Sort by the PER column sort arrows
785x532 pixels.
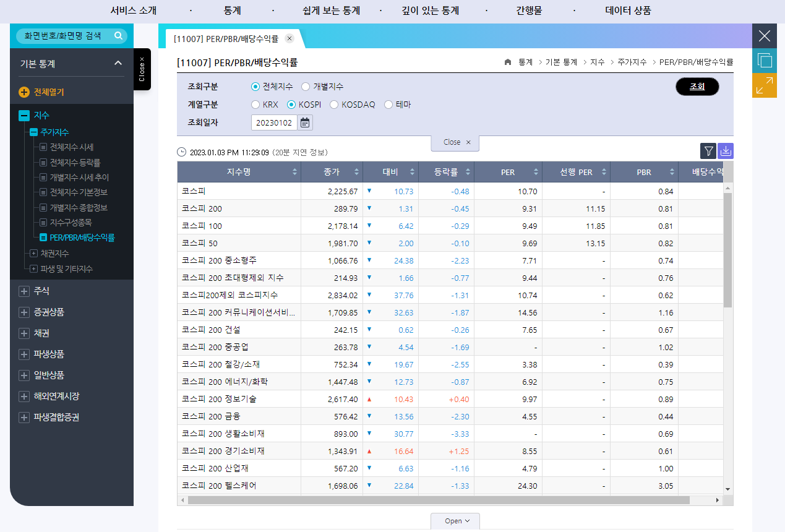click(x=536, y=173)
